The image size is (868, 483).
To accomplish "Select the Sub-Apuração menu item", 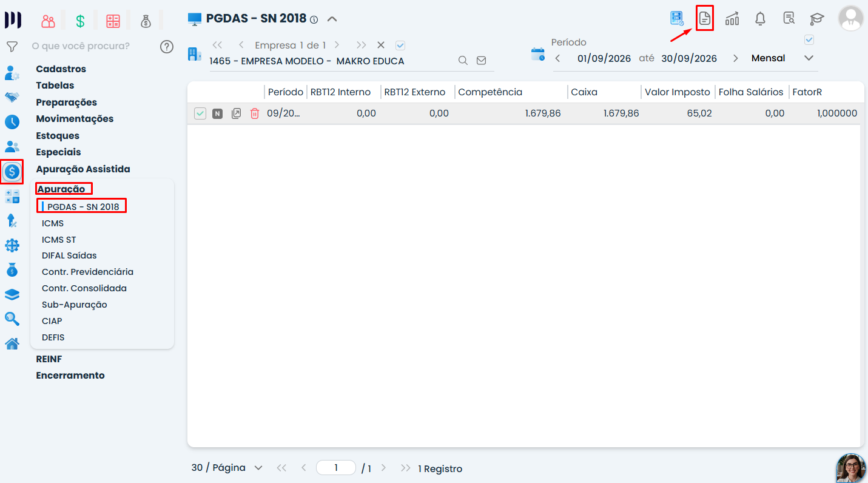I will click(74, 305).
